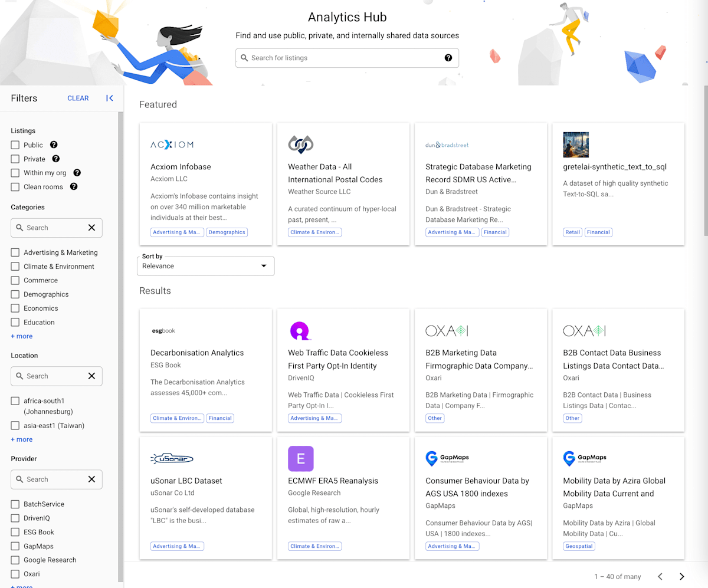This screenshot has height=588, width=708.
Task: Click '1 – 40 of many' pagination text
Action: [618, 577]
